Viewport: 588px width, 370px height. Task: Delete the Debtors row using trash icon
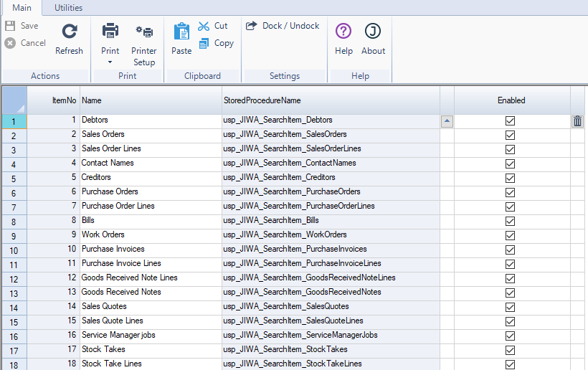pyautogui.click(x=577, y=121)
